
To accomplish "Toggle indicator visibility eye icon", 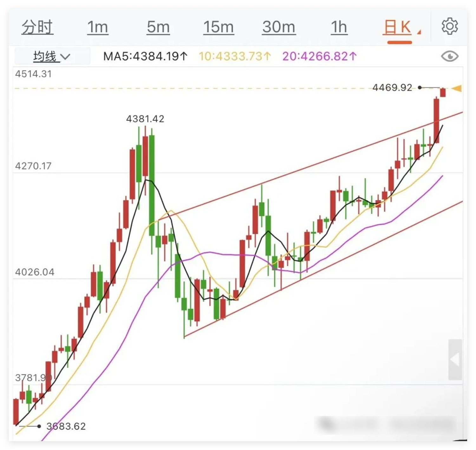I will click(450, 56).
